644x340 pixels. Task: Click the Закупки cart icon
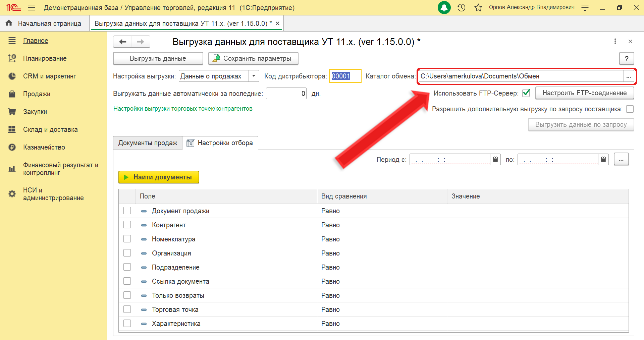12,112
